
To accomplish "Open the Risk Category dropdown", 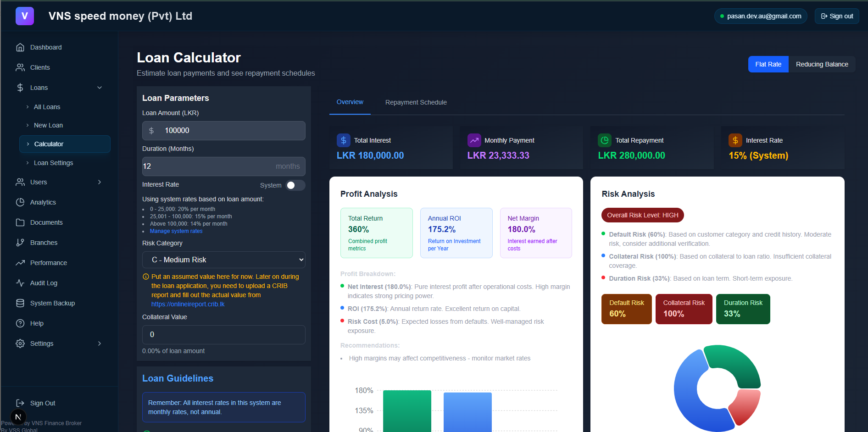I will tap(224, 260).
